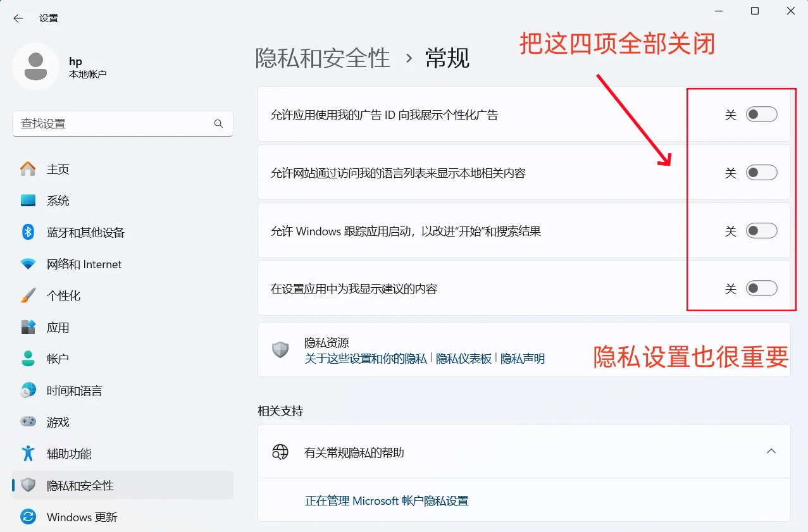The height and width of the screenshot is (532, 808).
Task: Toggle the 广告 ID personalized ads switch
Action: [761, 114]
